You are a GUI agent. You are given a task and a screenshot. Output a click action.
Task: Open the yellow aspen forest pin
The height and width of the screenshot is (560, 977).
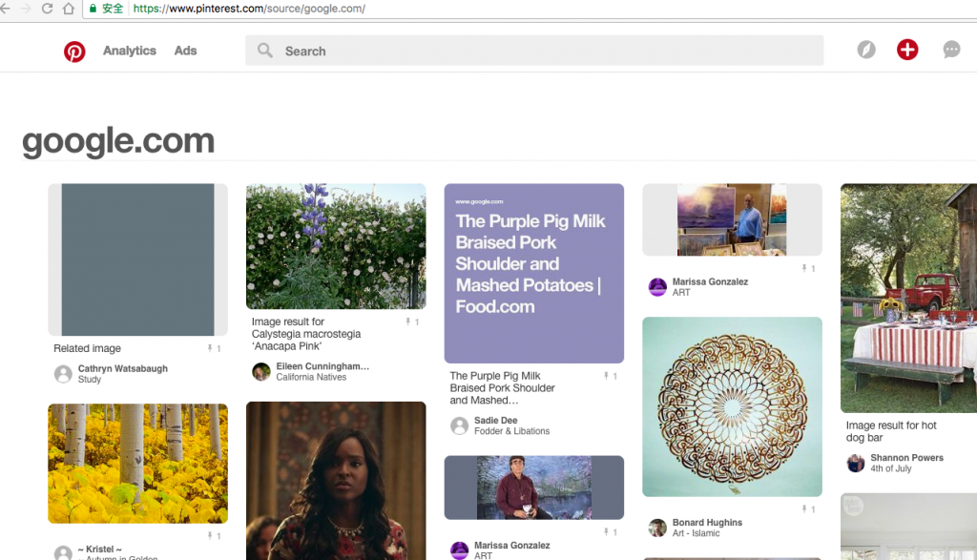[137, 464]
